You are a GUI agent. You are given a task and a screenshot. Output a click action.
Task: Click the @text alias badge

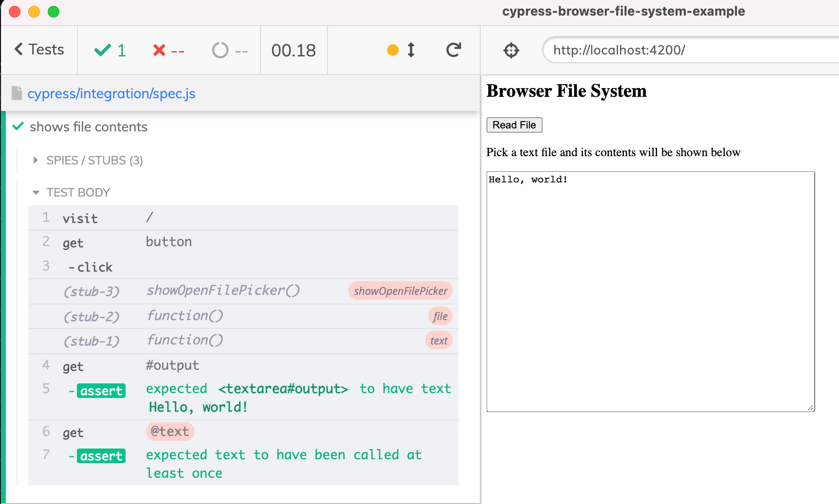(170, 431)
